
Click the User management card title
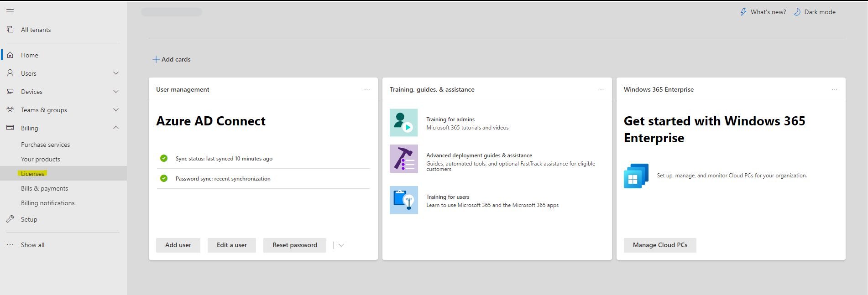click(x=183, y=89)
